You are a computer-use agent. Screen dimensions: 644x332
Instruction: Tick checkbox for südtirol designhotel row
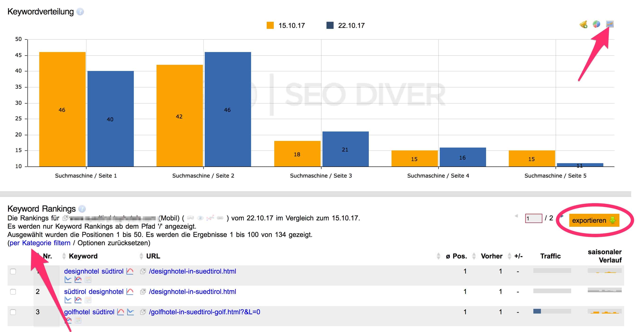pyautogui.click(x=13, y=292)
